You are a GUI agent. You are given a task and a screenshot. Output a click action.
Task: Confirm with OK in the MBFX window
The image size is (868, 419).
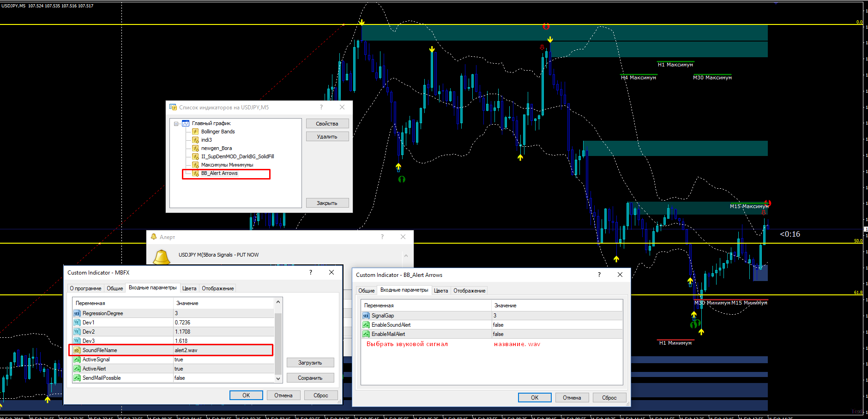[246, 395]
